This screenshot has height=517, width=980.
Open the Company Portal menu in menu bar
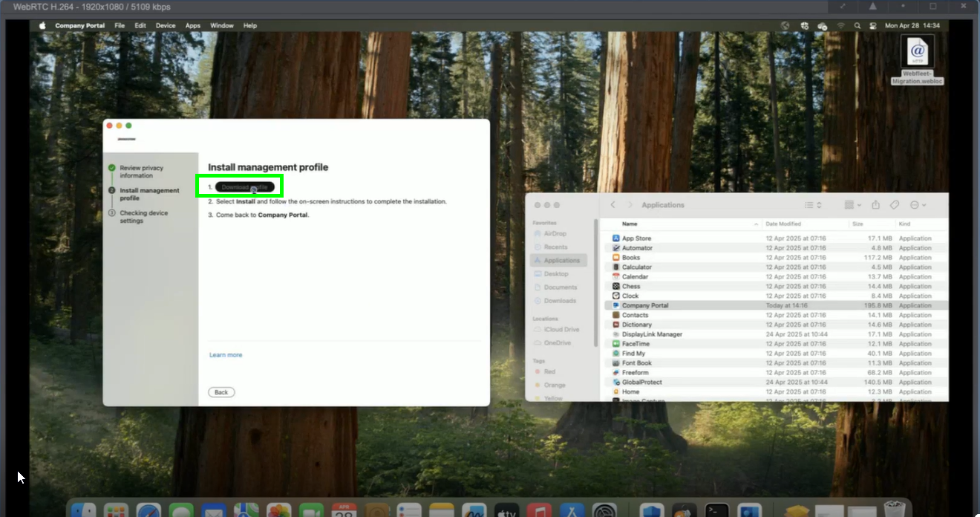click(80, 25)
